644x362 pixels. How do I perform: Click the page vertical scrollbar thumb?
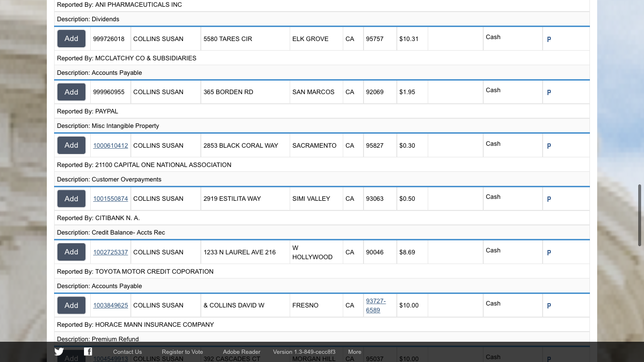click(640, 215)
